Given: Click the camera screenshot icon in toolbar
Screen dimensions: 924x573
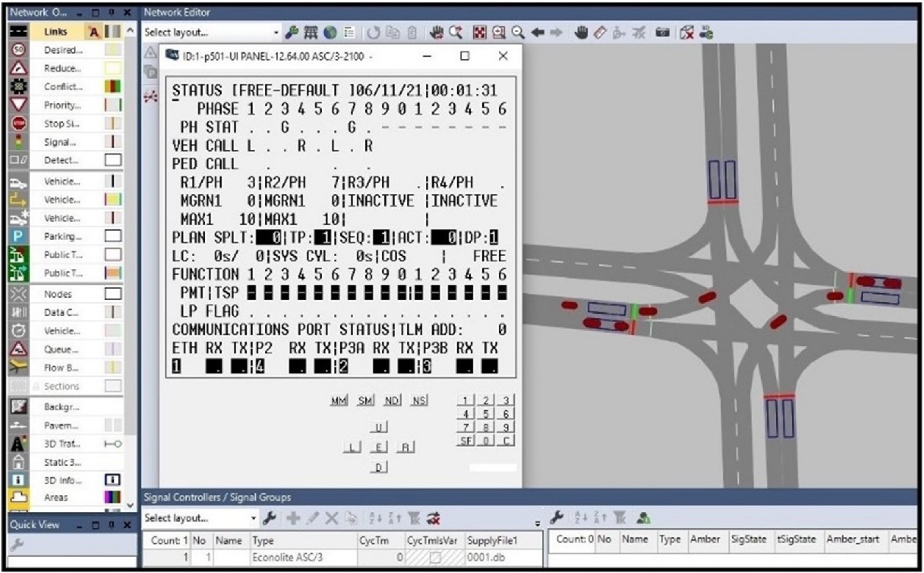Looking at the screenshot, I should [662, 33].
